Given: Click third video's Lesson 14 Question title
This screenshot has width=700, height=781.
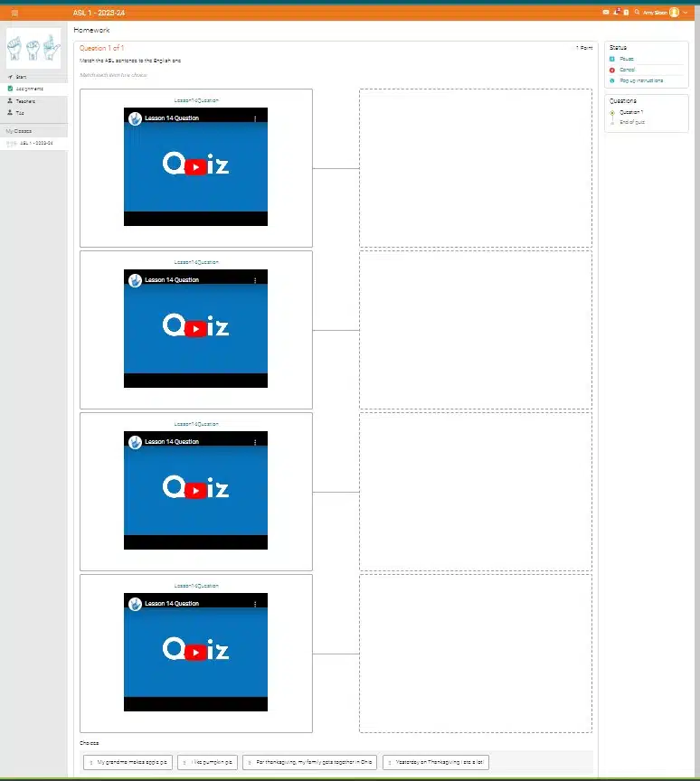Looking at the screenshot, I should 172,442.
